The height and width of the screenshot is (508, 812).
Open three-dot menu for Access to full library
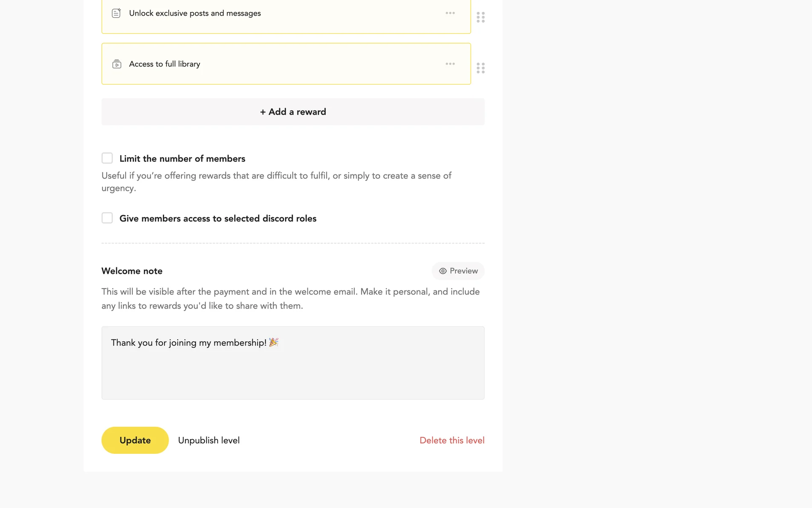pyautogui.click(x=450, y=64)
